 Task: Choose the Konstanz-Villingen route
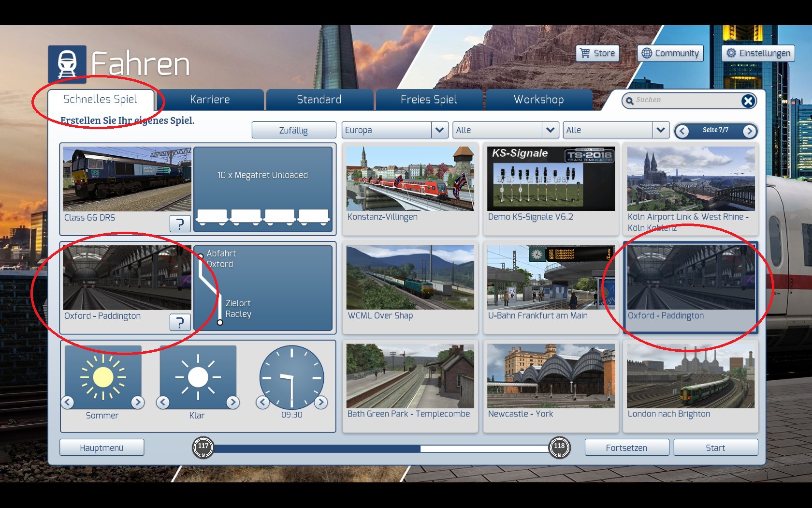coord(410,189)
